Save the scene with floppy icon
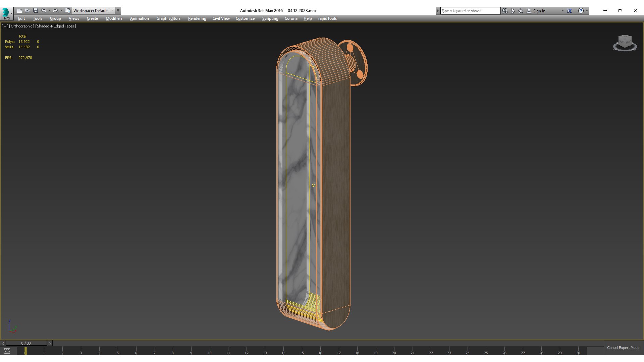644x362 pixels. coord(36,11)
